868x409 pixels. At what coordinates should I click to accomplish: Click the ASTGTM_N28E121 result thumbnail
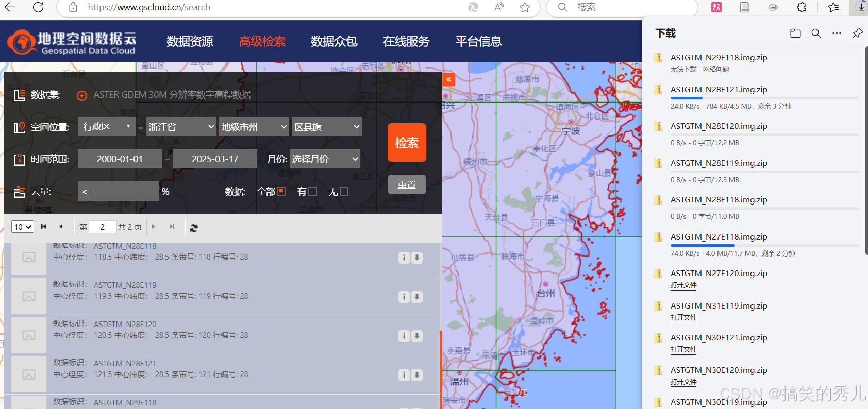click(29, 374)
